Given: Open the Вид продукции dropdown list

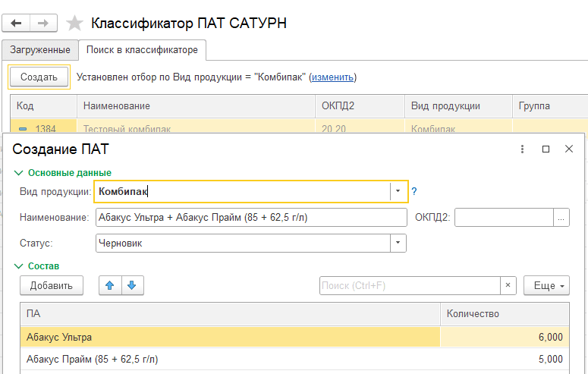Looking at the screenshot, I should coord(398,192).
